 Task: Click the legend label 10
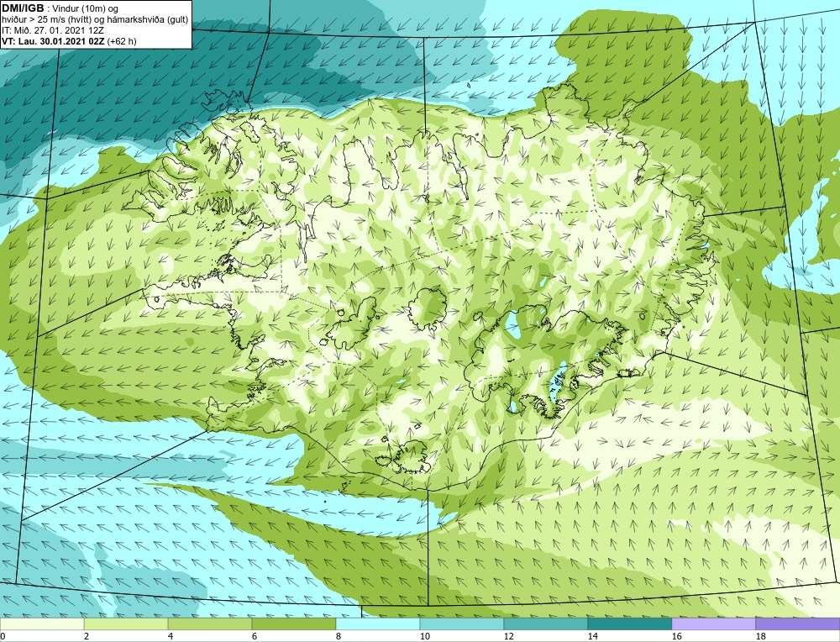coord(424,636)
